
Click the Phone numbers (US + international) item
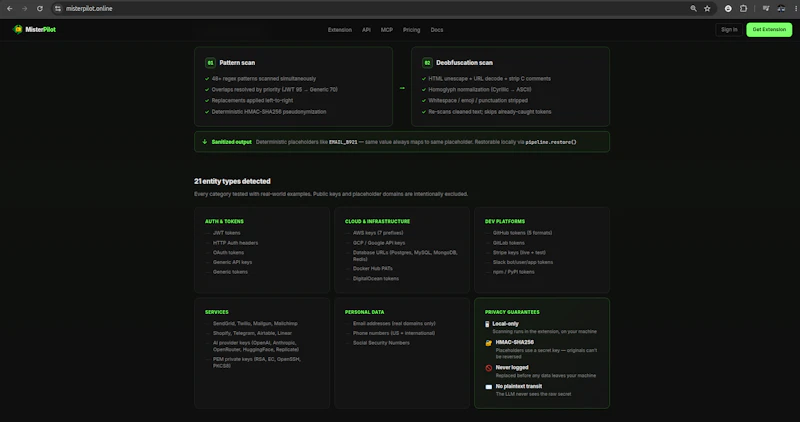pos(394,333)
